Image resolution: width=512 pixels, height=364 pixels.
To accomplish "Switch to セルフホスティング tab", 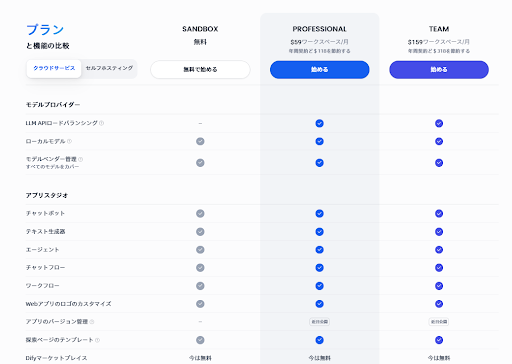I will [109, 68].
